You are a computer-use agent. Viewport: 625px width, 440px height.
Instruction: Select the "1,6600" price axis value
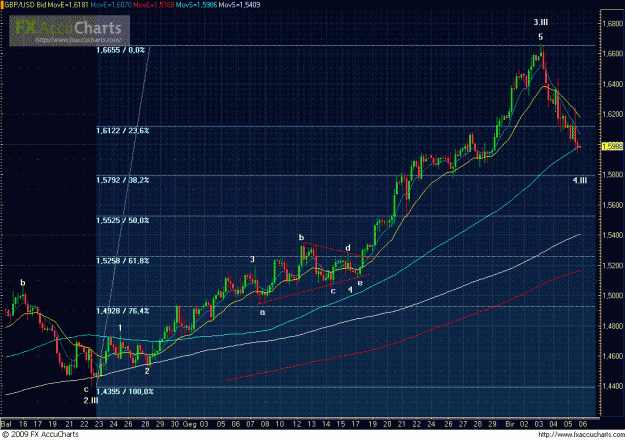tap(613, 54)
